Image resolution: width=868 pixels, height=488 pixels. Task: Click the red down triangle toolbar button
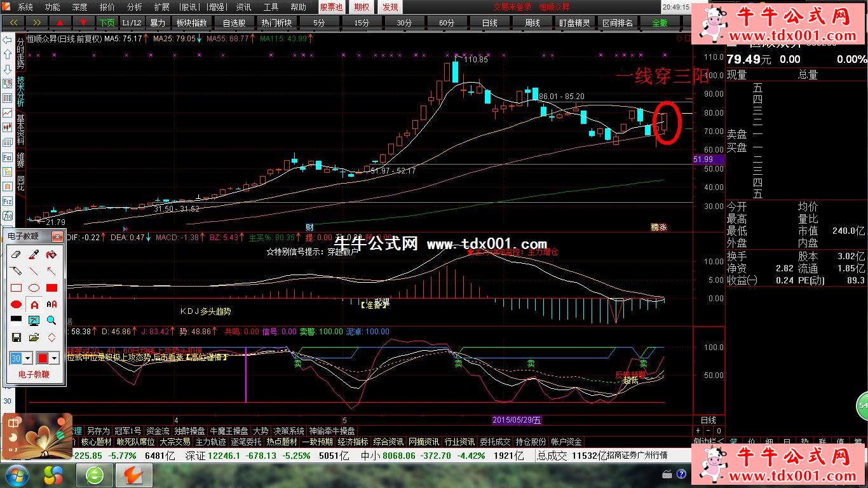83,22
